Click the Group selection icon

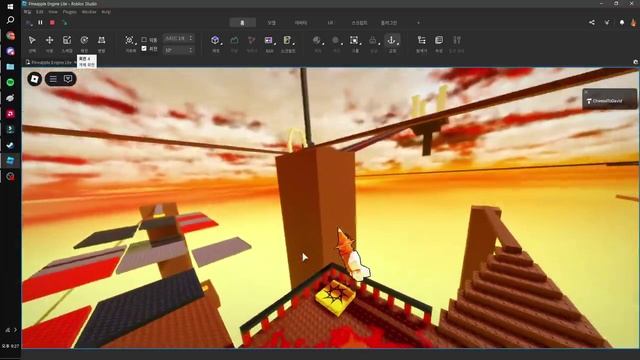coord(354,40)
